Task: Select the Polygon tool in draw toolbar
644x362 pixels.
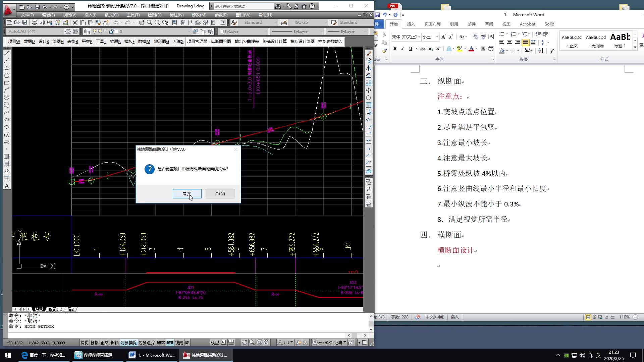Action: pos(7,75)
